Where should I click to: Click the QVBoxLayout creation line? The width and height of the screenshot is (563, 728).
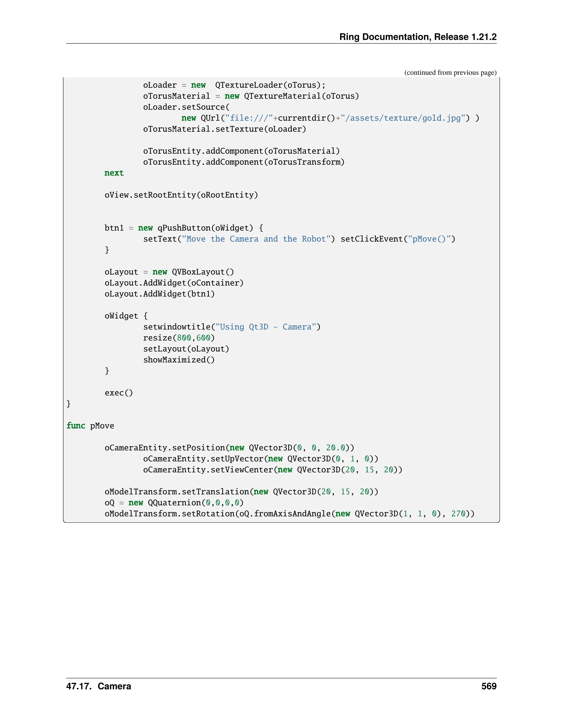[x=169, y=272]
